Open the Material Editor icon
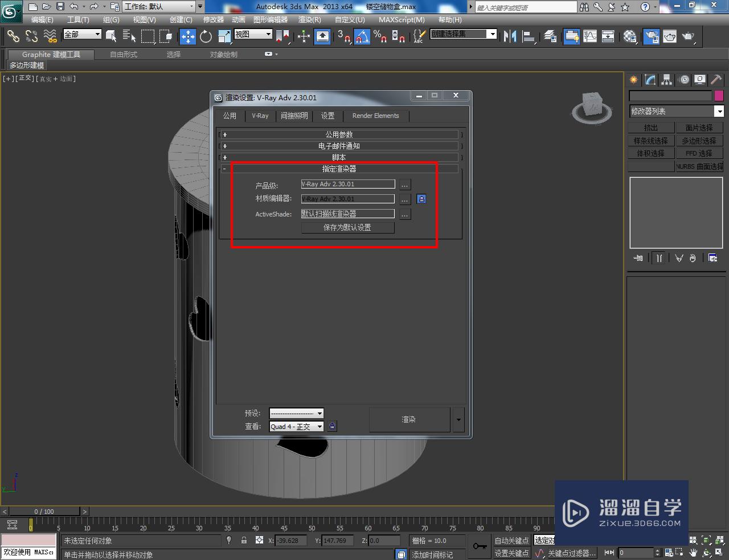The width and height of the screenshot is (729, 560). pyautogui.click(x=630, y=36)
